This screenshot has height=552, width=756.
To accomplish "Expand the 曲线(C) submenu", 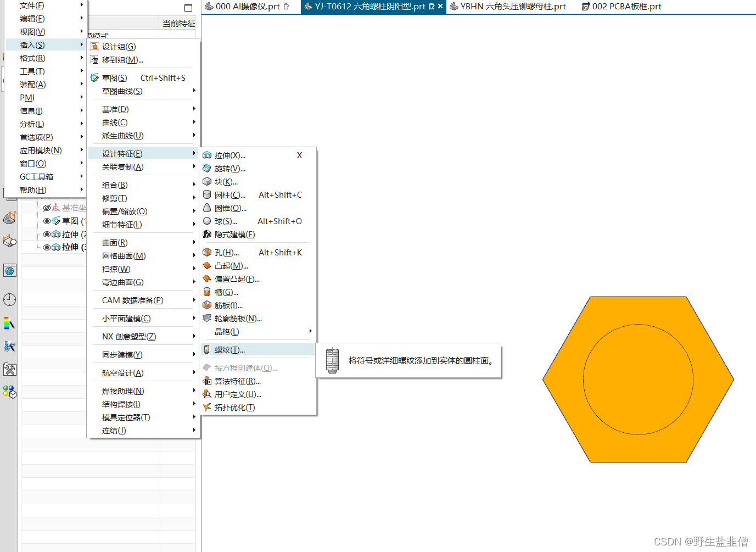I will (143, 122).
